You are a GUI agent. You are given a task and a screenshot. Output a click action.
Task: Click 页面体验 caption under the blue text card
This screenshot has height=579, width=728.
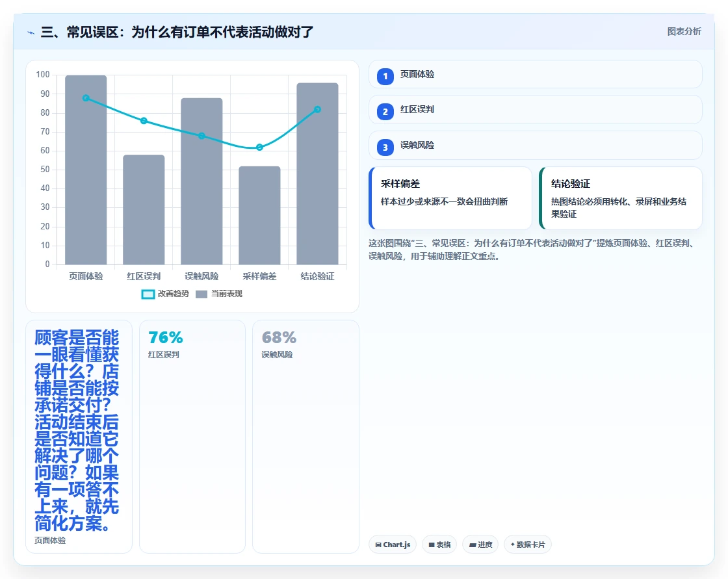[50, 541]
